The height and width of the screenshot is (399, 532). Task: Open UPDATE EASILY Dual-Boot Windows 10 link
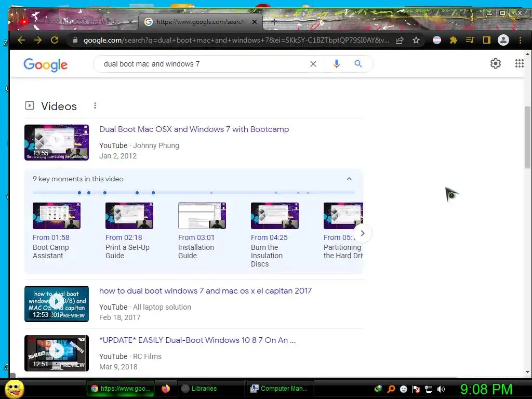[197, 340]
